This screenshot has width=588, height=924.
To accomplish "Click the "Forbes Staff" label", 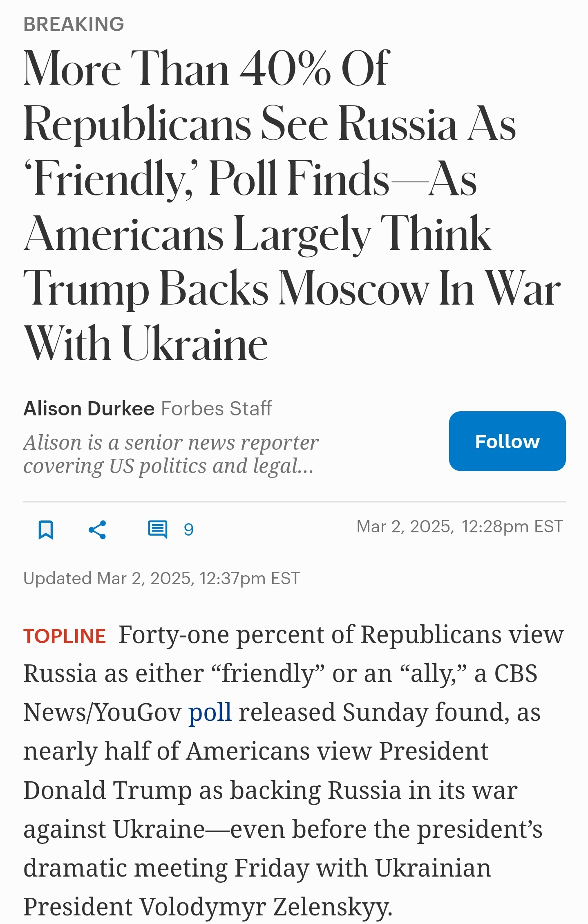I will pos(217,408).
